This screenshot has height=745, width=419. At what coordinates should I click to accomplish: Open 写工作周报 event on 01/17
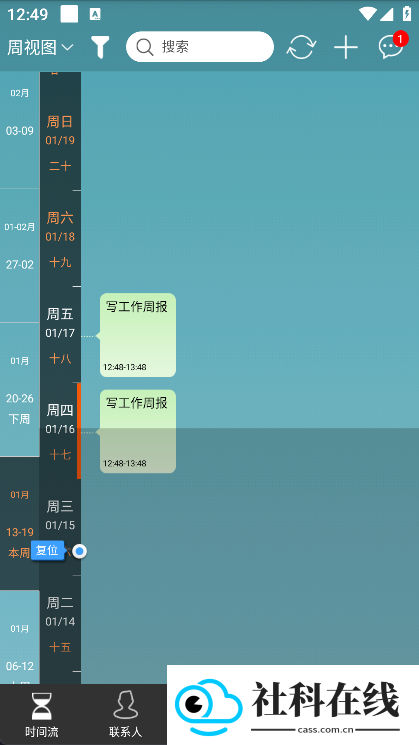coord(138,335)
